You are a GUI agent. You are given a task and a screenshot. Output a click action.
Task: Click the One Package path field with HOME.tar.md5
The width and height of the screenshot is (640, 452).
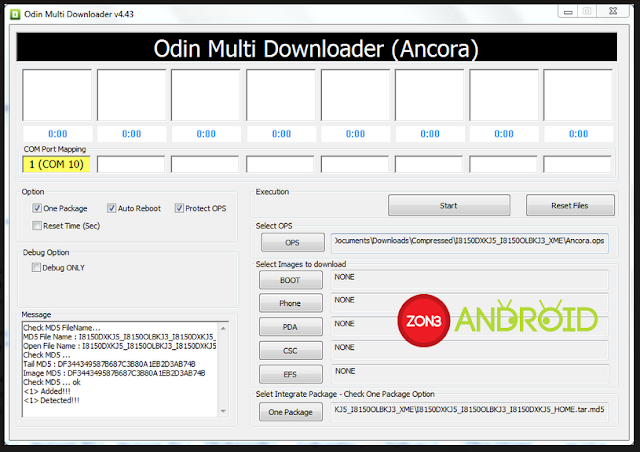coord(470,412)
